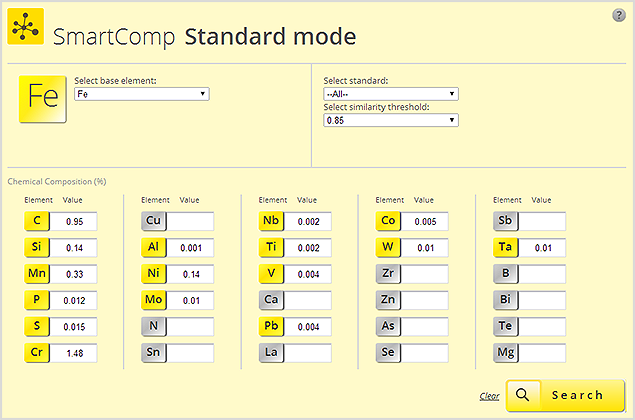Click the Al value field showing 0.001
Image resolution: width=635 pixels, height=420 pixels.
pyautogui.click(x=190, y=248)
